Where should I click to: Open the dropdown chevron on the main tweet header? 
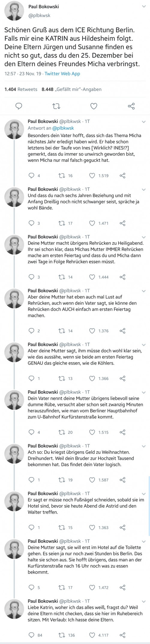pyautogui.click(x=144, y=7)
